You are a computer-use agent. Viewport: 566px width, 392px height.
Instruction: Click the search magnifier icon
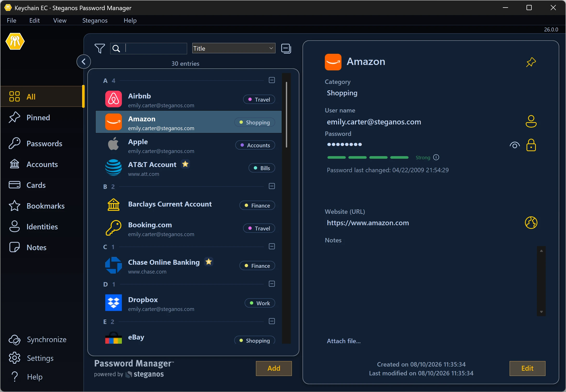pos(116,49)
